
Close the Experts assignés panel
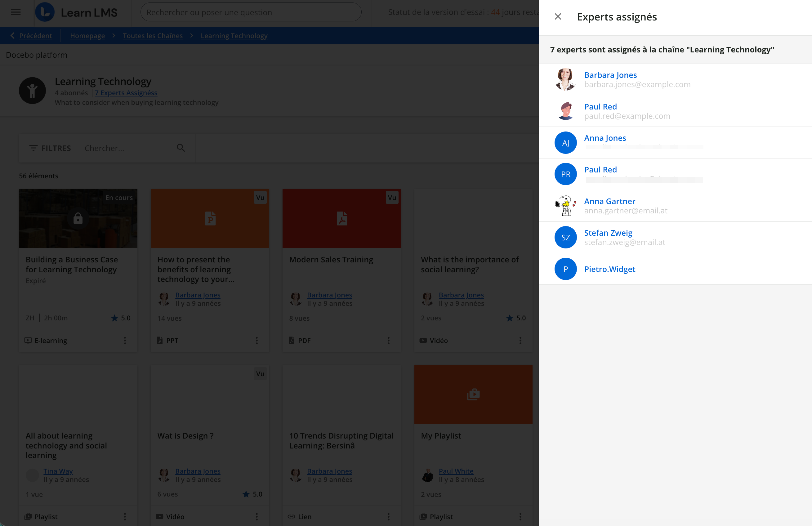(x=558, y=16)
